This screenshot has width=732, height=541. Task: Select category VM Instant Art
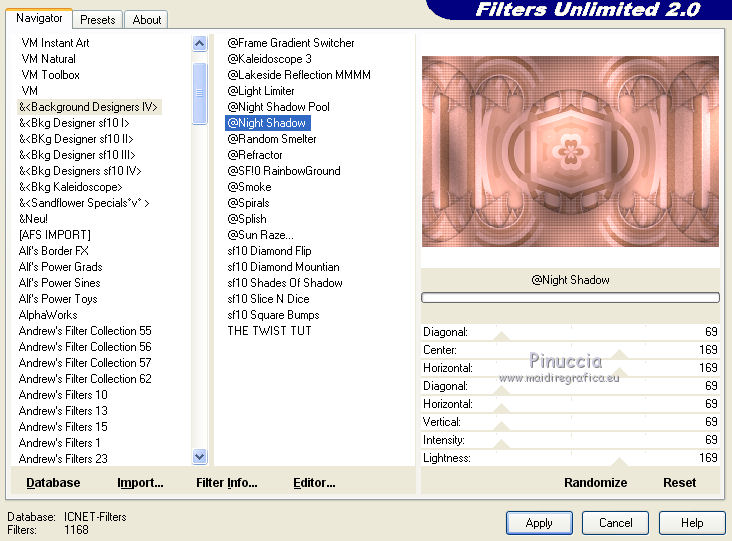pyautogui.click(x=55, y=43)
